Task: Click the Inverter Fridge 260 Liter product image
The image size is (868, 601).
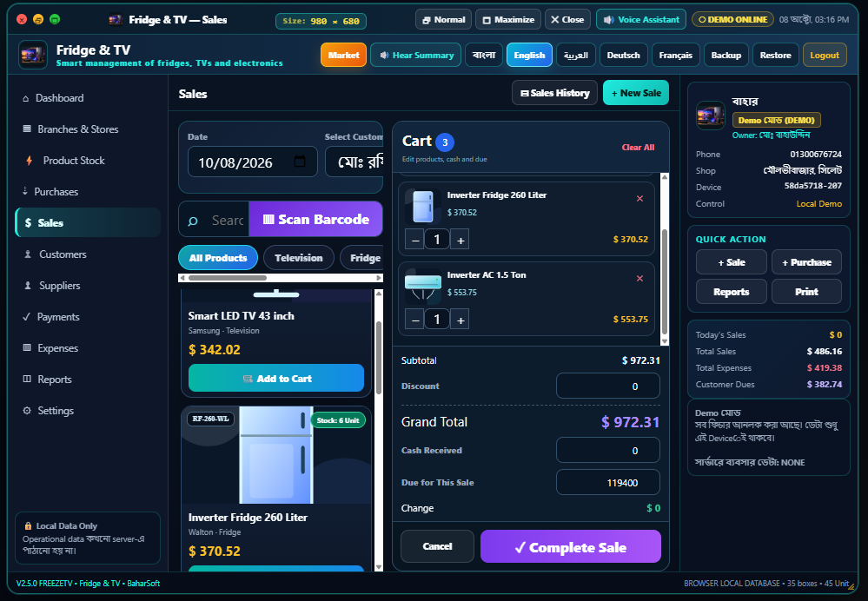Action: [x=276, y=455]
